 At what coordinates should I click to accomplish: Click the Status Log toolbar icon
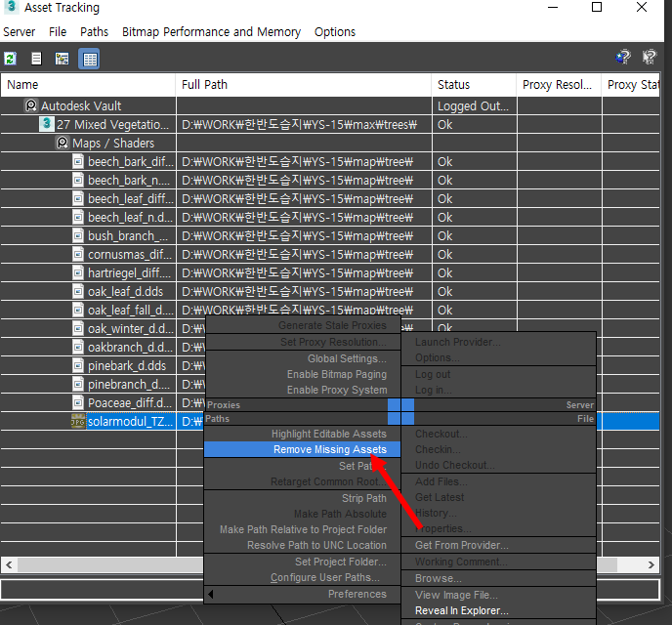pos(36,59)
